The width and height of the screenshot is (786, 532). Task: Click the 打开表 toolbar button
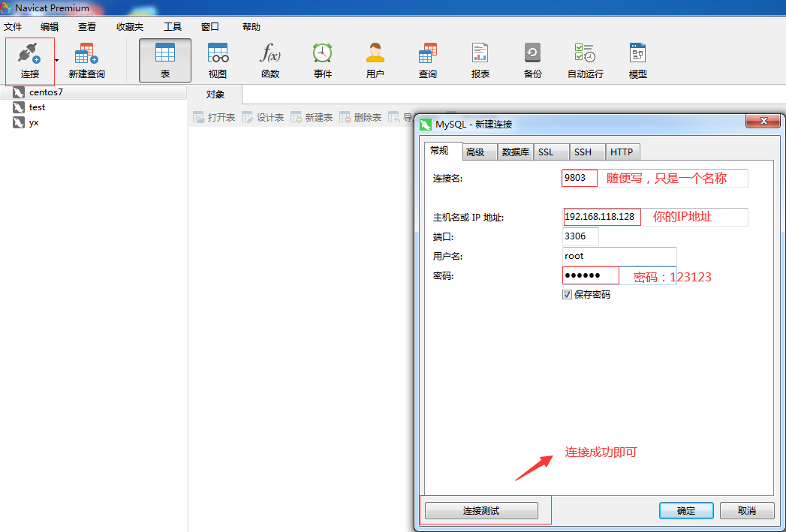tap(214, 118)
